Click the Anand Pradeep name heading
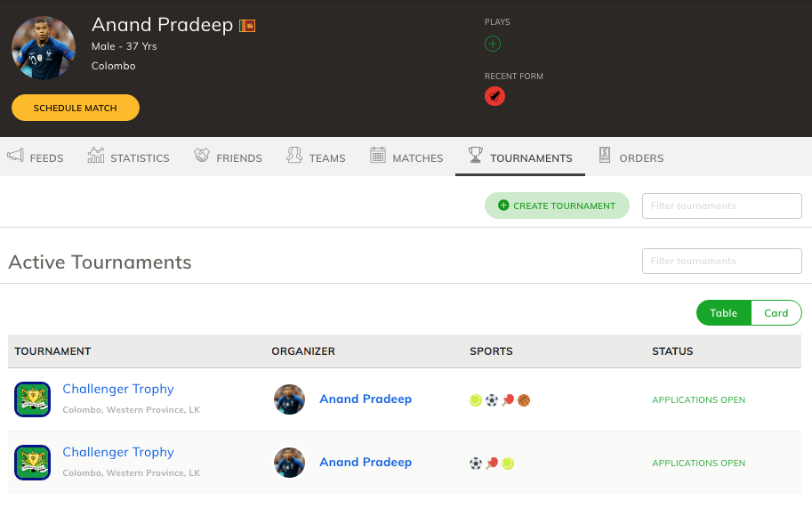Viewport: 812px width, 516px height. pos(162,24)
